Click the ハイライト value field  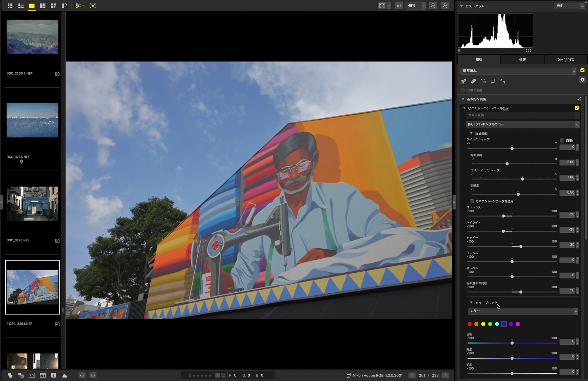tap(568, 230)
